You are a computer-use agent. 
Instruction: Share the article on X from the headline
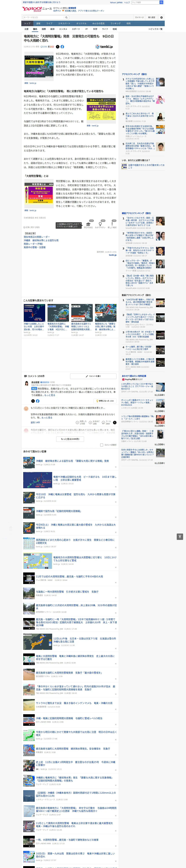(x=57, y=47)
